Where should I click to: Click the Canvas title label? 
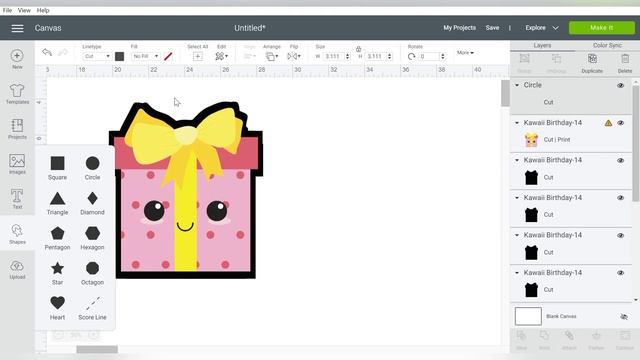tap(48, 28)
